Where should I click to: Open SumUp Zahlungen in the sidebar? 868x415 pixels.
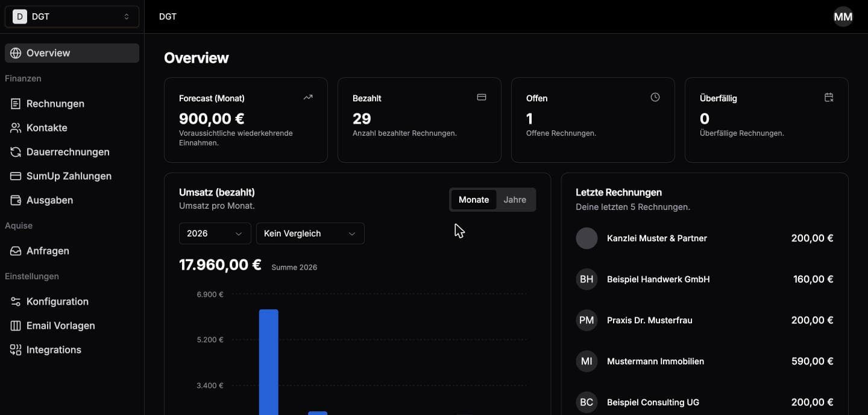pos(72,176)
